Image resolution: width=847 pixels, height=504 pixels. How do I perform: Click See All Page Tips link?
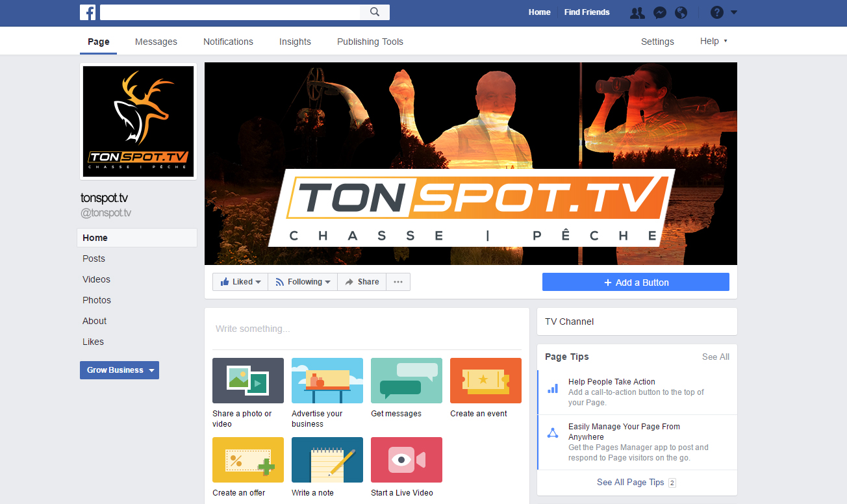pos(630,482)
